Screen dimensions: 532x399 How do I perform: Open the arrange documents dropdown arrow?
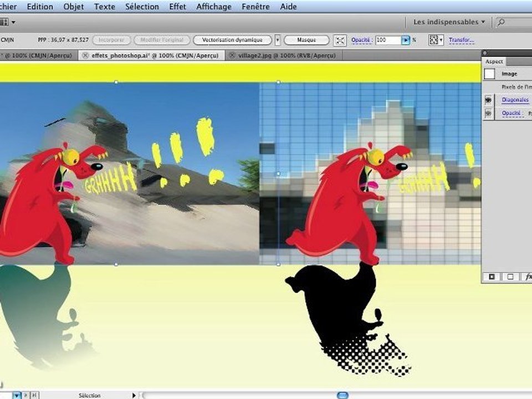coord(13,22)
